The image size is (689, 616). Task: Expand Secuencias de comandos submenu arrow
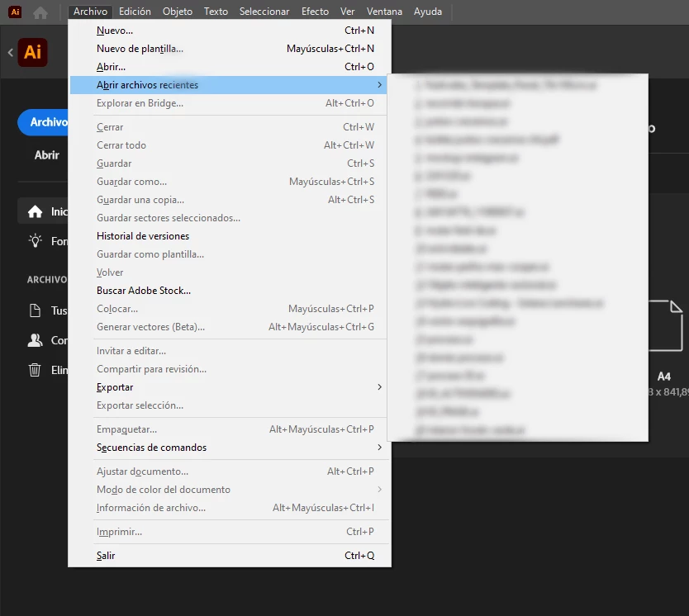click(x=380, y=447)
